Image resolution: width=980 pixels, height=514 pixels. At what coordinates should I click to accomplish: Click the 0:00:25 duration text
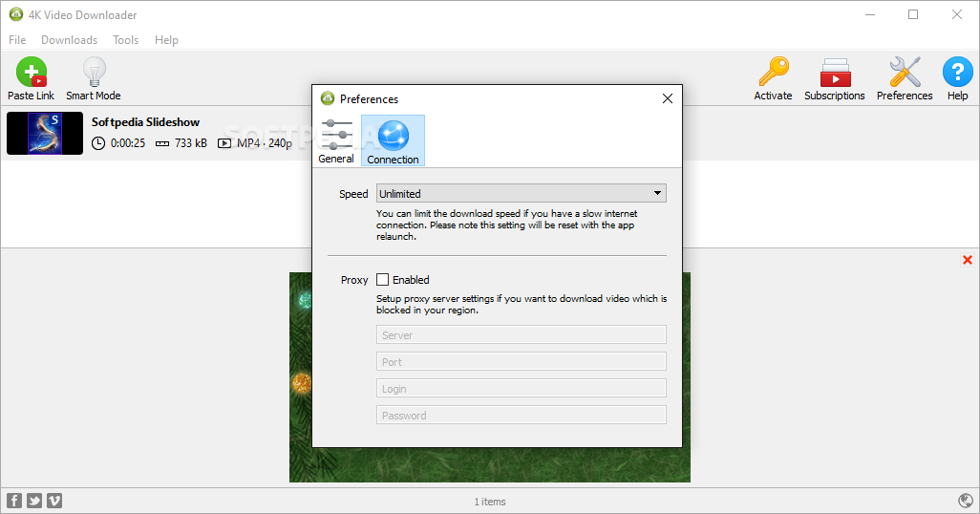tap(128, 143)
